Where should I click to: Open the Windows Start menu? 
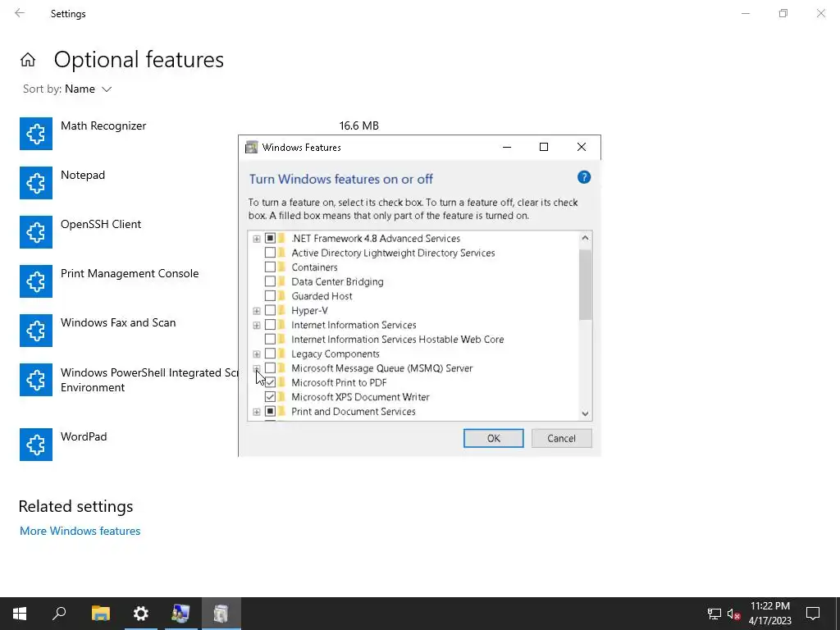pos(20,614)
